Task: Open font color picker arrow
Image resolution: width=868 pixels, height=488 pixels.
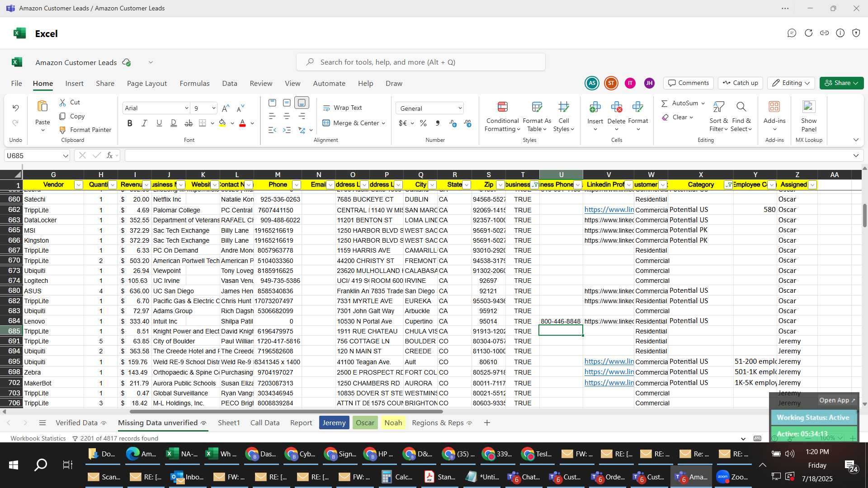Action: (x=252, y=123)
